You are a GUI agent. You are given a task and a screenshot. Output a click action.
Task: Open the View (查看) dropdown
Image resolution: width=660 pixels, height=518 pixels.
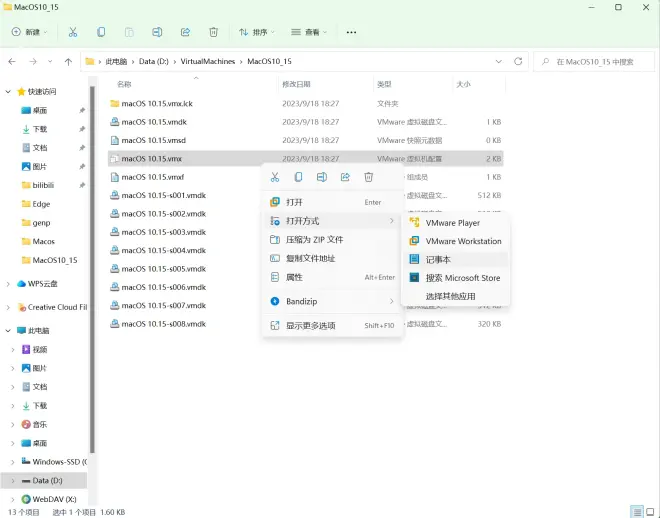309,32
